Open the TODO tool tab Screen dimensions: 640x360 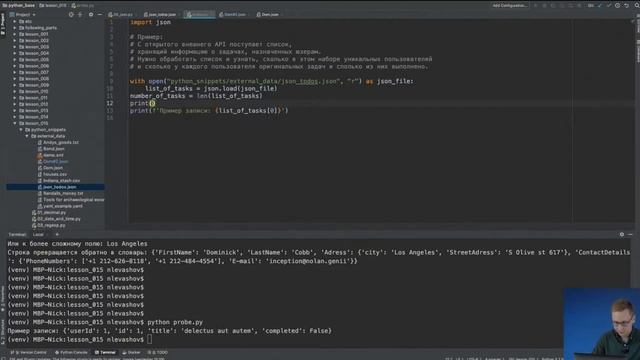[x=158, y=352]
